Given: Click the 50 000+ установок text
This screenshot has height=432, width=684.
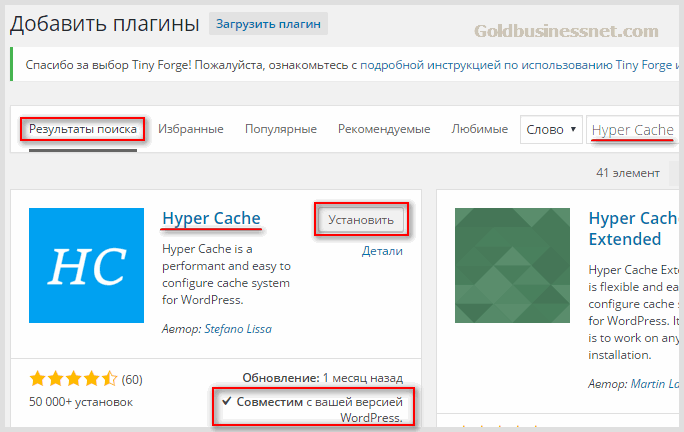Looking at the screenshot, I should point(81,402).
